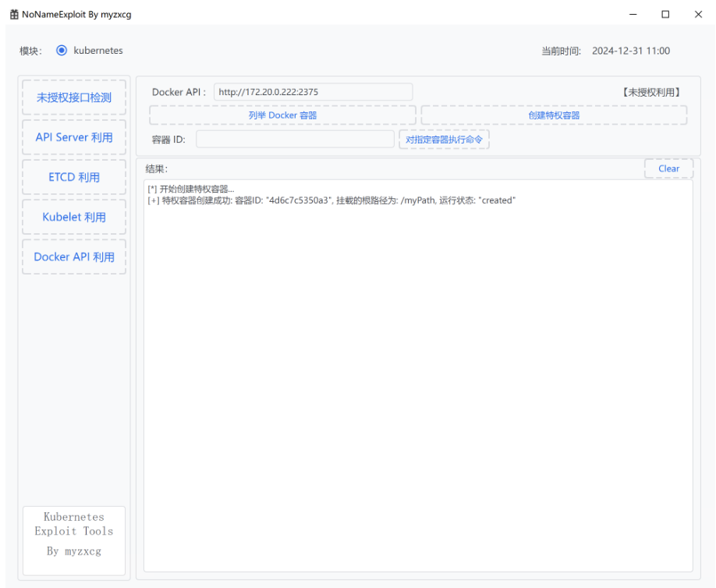Click 创建特权容器 button
Viewport: 716px width, 588px height.
(x=554, y=115)
